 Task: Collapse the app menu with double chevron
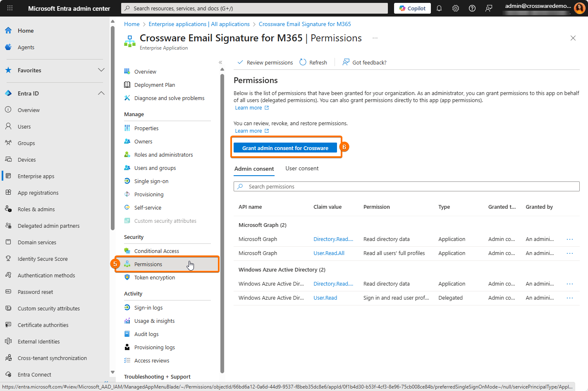tap(220, 62)
